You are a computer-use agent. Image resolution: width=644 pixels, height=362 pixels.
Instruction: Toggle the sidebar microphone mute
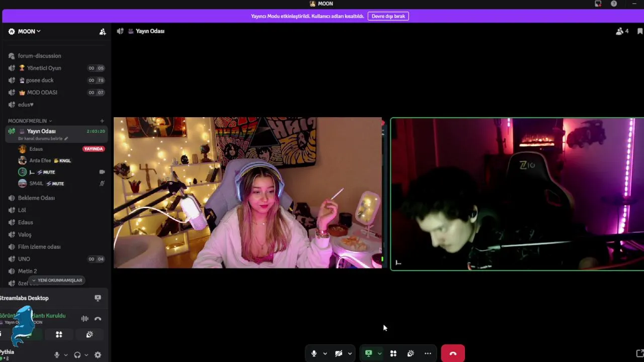(57, 355)
